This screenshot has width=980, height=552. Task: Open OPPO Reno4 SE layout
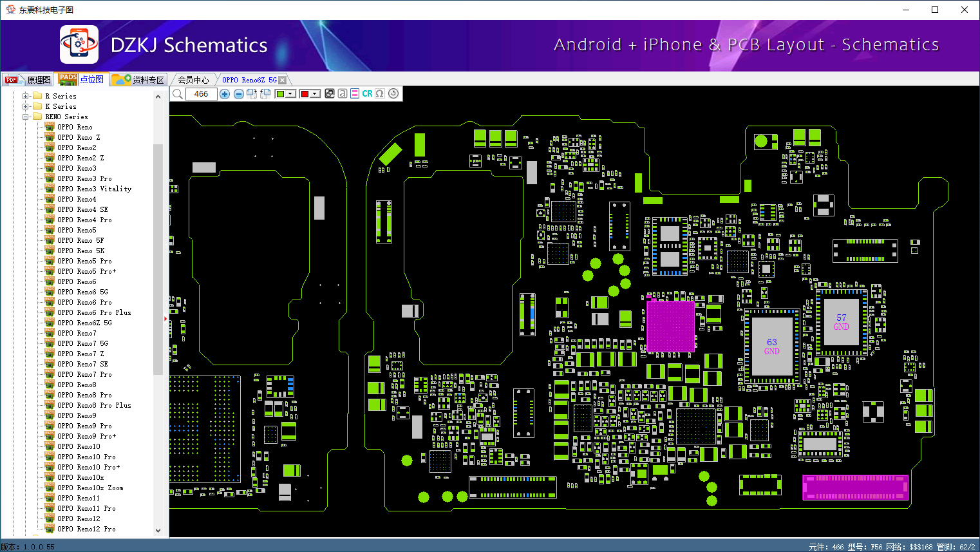click(82, 209)
